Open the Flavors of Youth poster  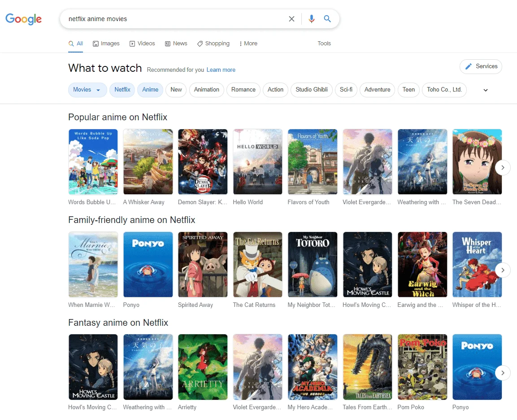pos(313,162)
